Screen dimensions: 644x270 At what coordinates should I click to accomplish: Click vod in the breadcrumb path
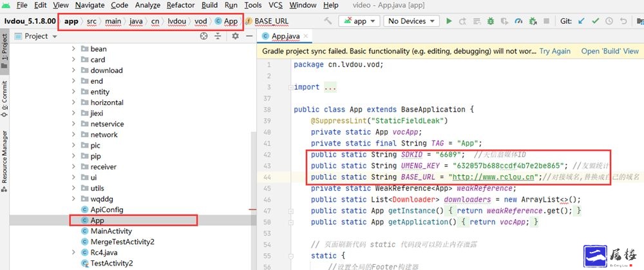coord(201,21)
